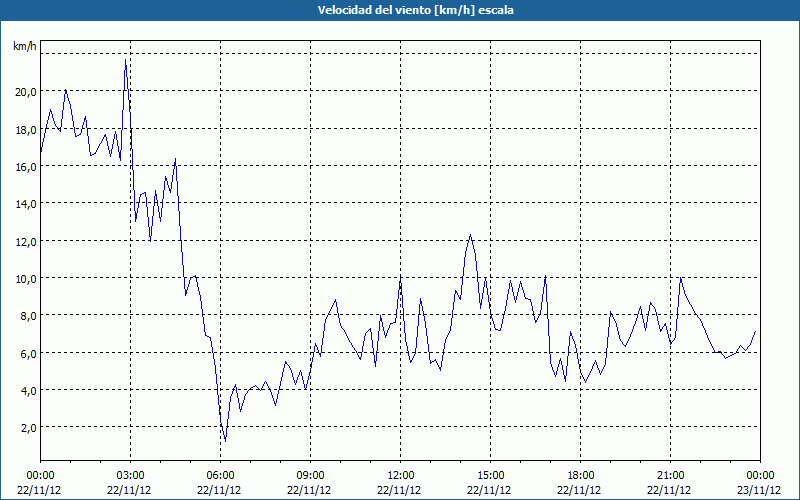The width and height of the screenshot is (800, 500).
Task: Click the 2,0 value on the vertical axis
Action: (x=29, y=428)
